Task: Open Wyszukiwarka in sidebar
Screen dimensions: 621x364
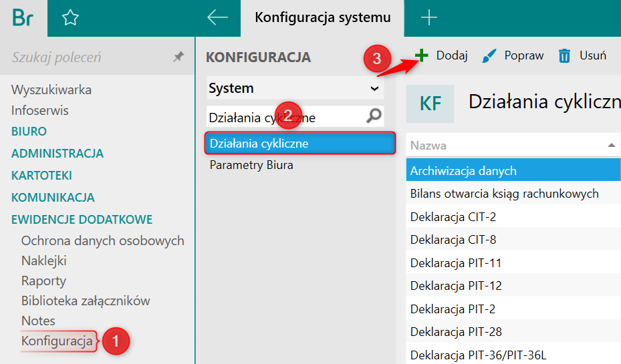Action: [51, 89]
